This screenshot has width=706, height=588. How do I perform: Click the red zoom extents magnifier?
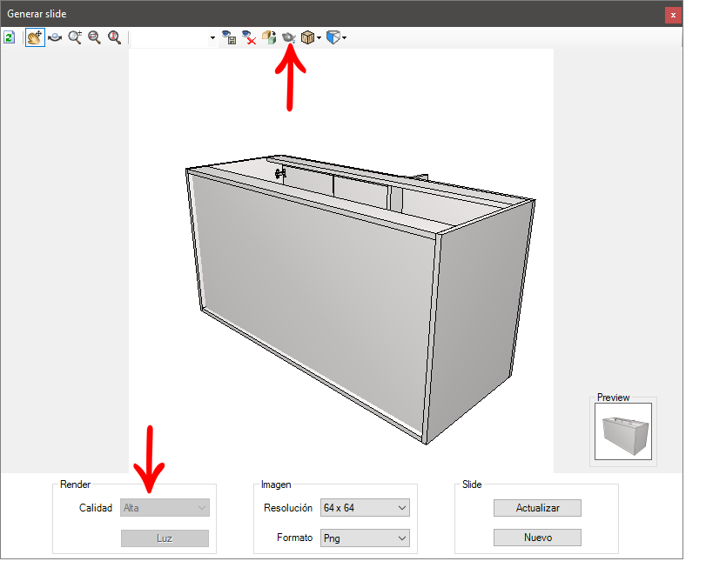tap(114, 37)
